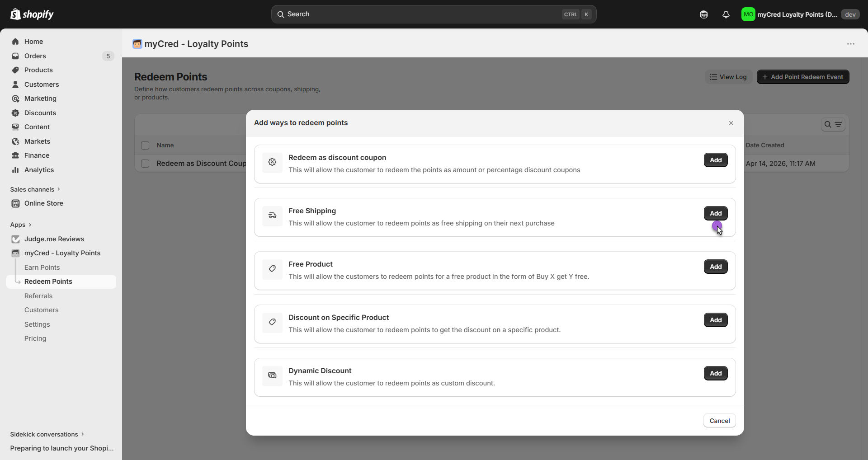868x460 pixels.
Task: Click the search and filter icon in table
Action: (833, 125)
